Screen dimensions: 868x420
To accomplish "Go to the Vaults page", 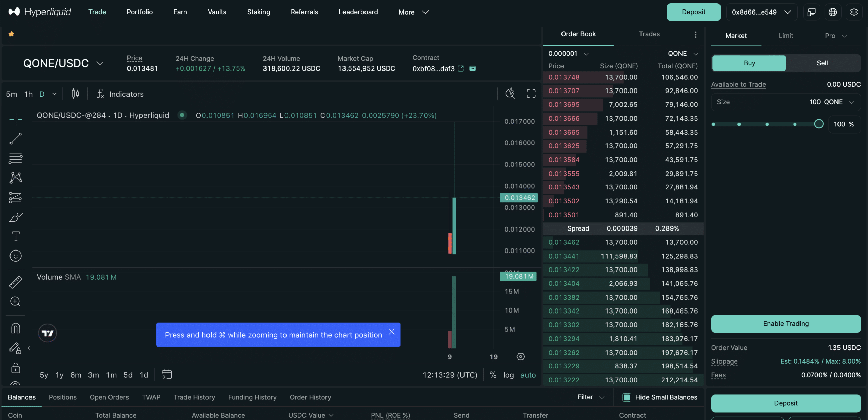I will tap(217, 12).
